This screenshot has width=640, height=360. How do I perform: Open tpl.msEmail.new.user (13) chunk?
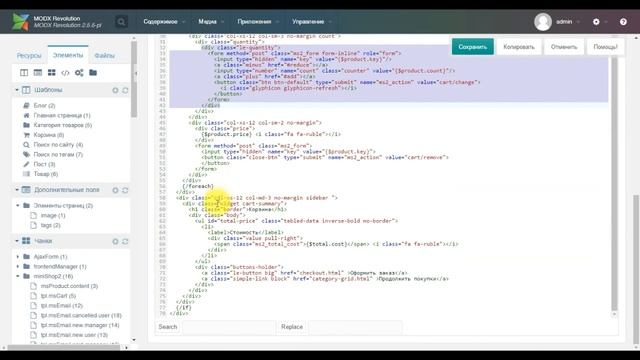pyautogui.click(x=74, y=335)
